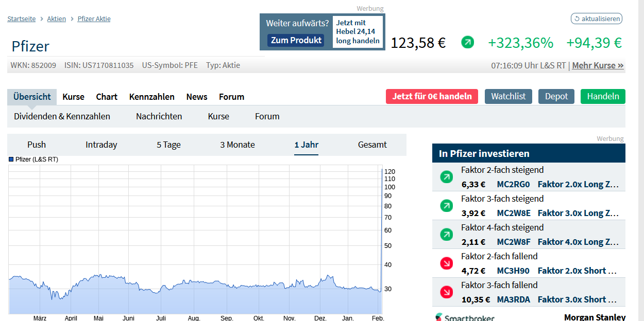This screenshot has height=321, width=644.
Task: Select the Kurse sub-navigation item
Action: (218, 116)
